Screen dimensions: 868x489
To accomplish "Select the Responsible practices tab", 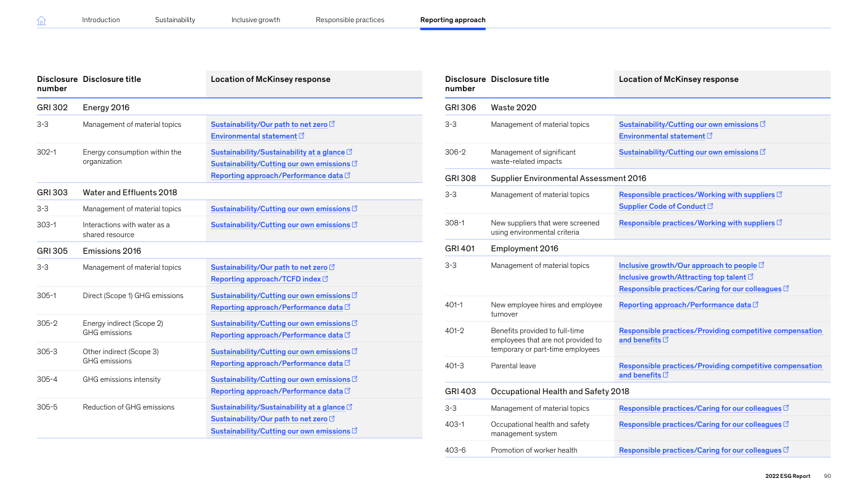I will pos(350,20).
